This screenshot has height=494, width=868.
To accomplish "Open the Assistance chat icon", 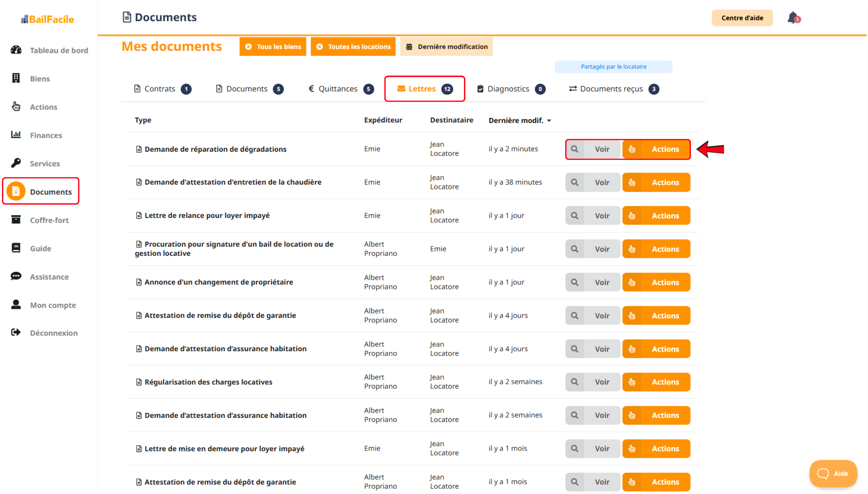I will click(16, 276).
